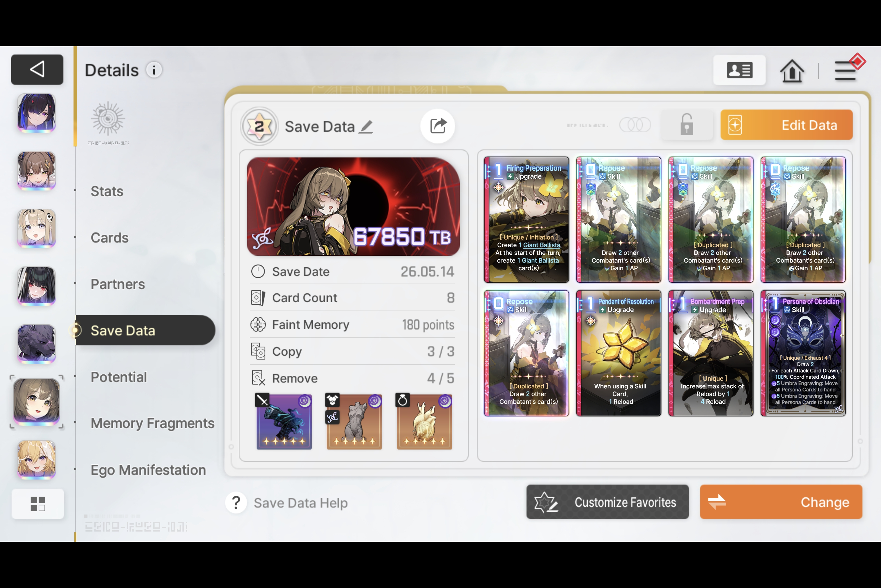Click the three overlapping rings icon
The image size is (881, 588).
[635, 125]
